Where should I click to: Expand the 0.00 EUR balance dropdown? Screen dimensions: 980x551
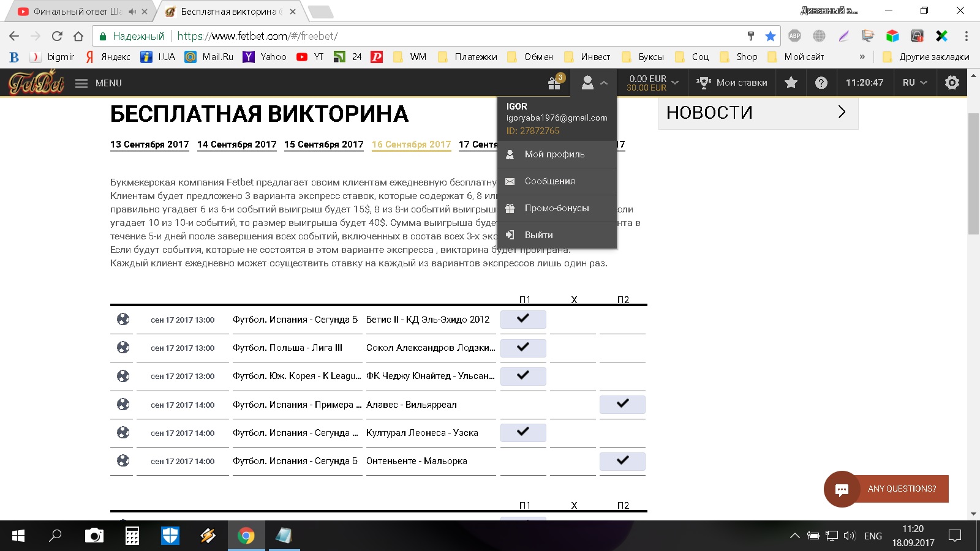tap(653, 83)
